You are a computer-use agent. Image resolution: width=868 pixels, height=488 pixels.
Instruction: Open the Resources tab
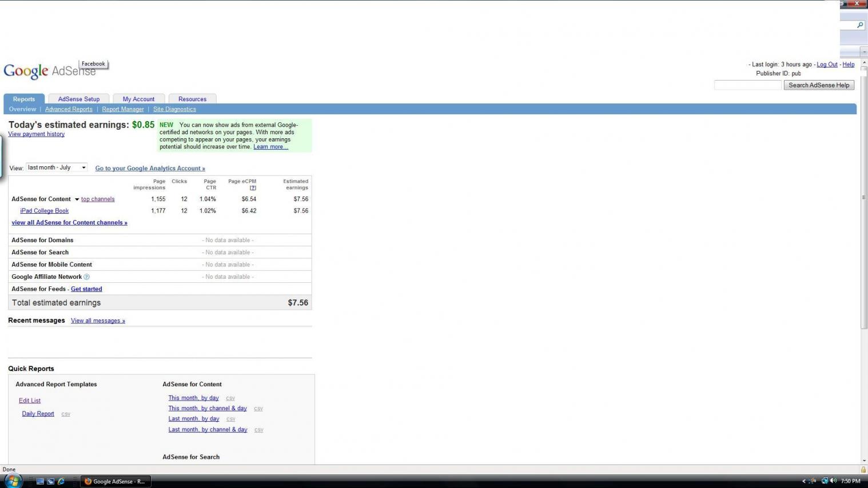pos(192,99)
